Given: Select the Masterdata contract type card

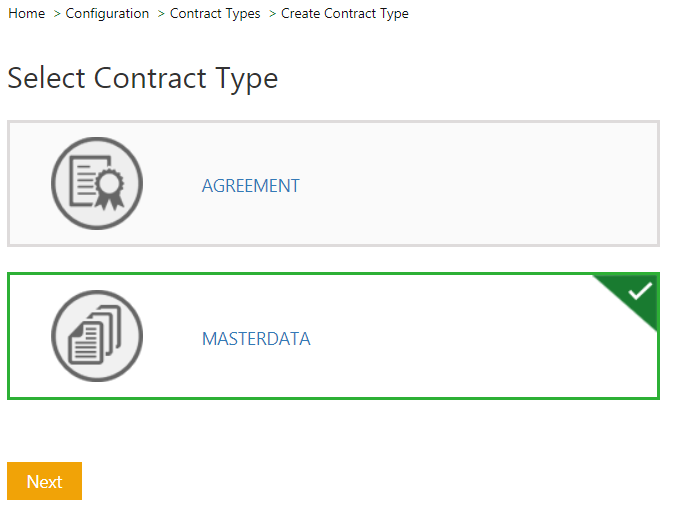Looking at the screenshot, I should tap(333, 336).
